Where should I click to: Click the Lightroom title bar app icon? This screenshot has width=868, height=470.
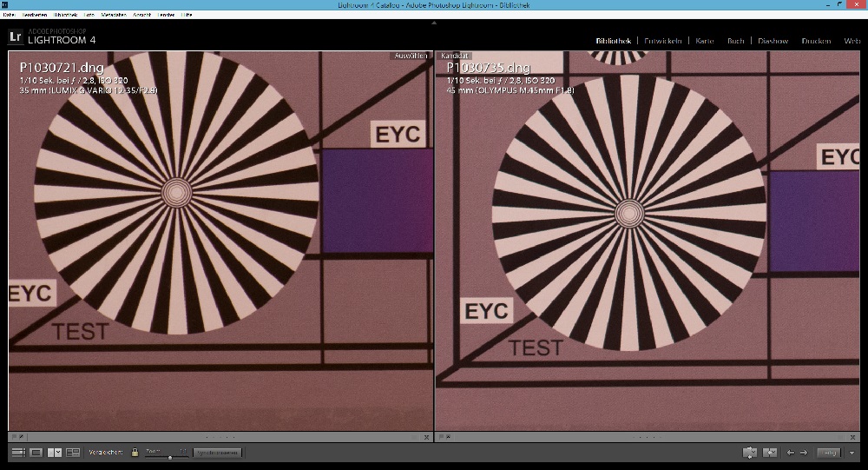(x=4, y=5)
